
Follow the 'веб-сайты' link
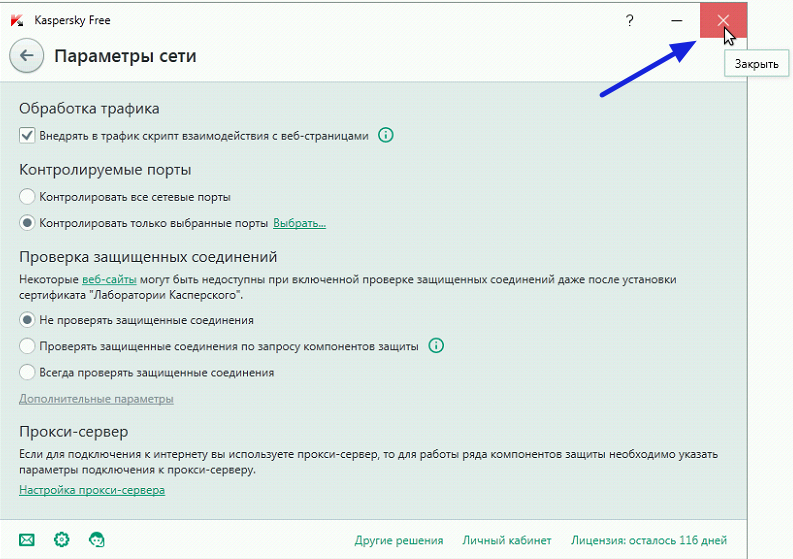pos(109,279)
